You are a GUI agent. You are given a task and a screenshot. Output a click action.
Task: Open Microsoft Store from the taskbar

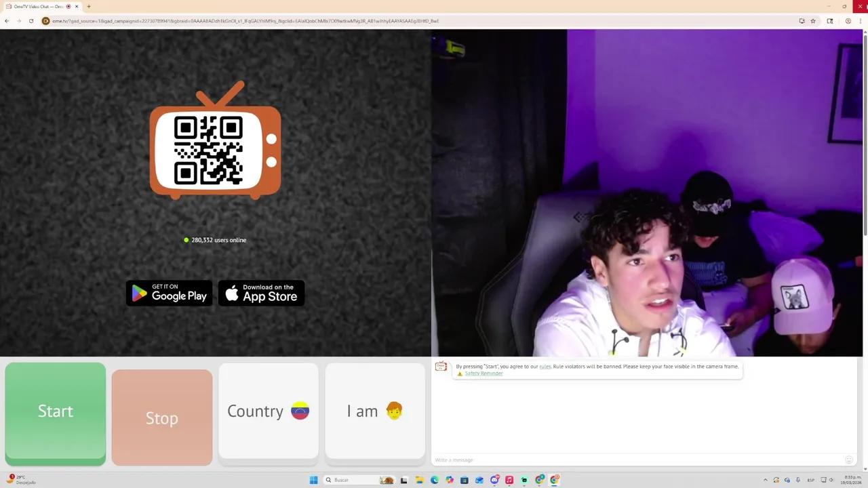(x=465, y=480)
